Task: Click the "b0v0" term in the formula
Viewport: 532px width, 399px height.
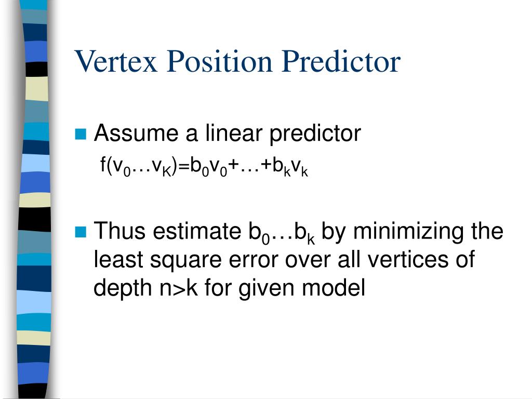Action: coord(208,167)
